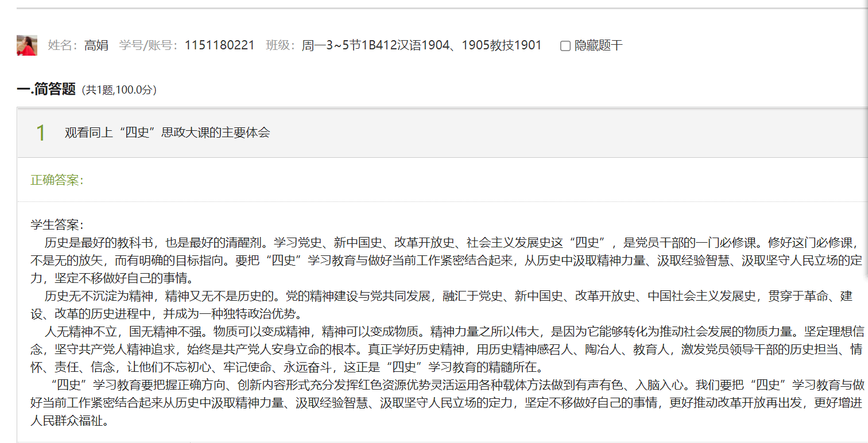Click the final line 人民群众福祉

click(69, 421)
